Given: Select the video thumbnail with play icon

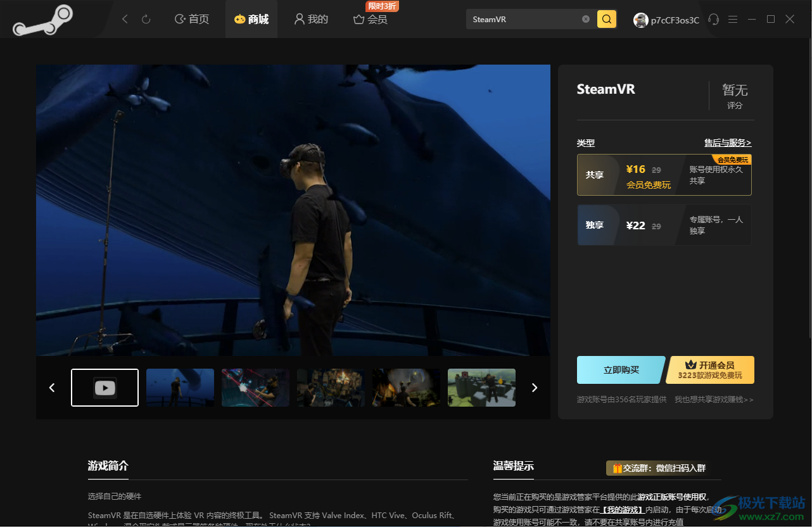Looking at the screenshot, I should coord(105,388).
